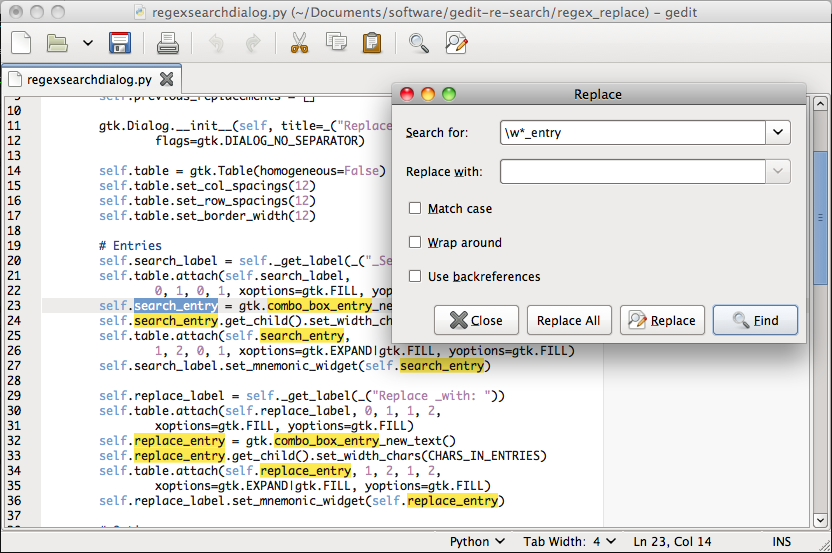832x553 pixels.
Task: Expand the recent files arrow beside Open
Action: pos(88,43)
